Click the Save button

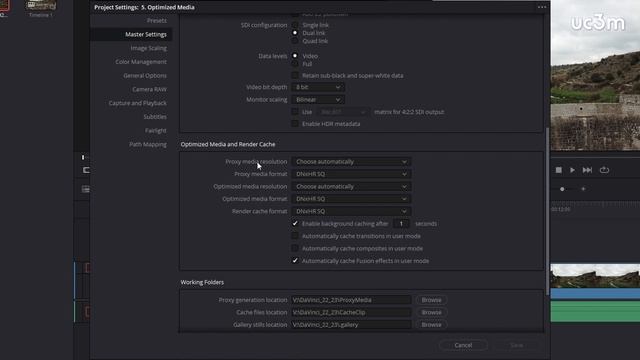516,345
